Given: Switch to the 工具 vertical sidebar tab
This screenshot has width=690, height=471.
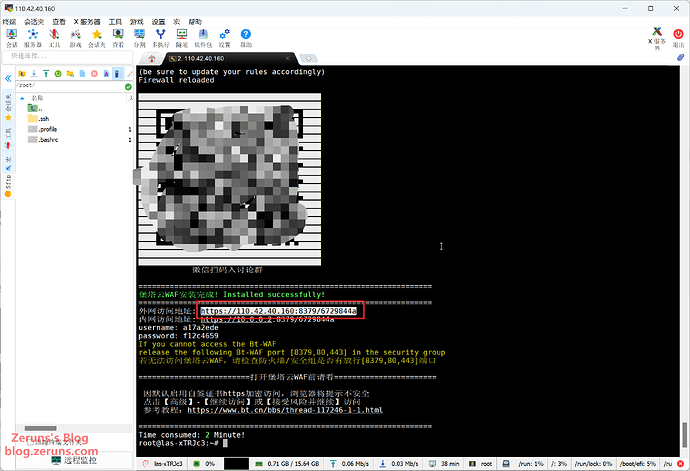Looking at the screenshot, I should click(8, 139).
